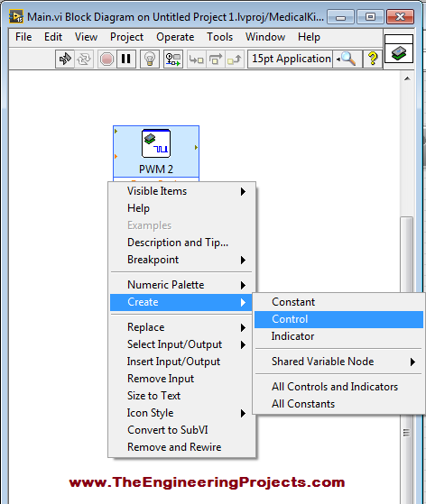Viewport: 426px width, 504px height.
Task: Click the Step Into icon
Action: [x=196, y=60]
